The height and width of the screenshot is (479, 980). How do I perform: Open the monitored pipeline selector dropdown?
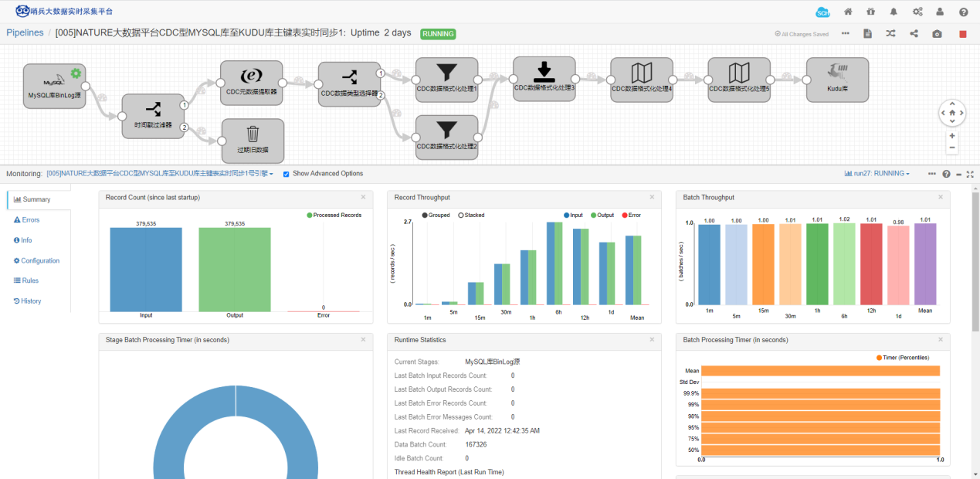[x=160, y=174]
